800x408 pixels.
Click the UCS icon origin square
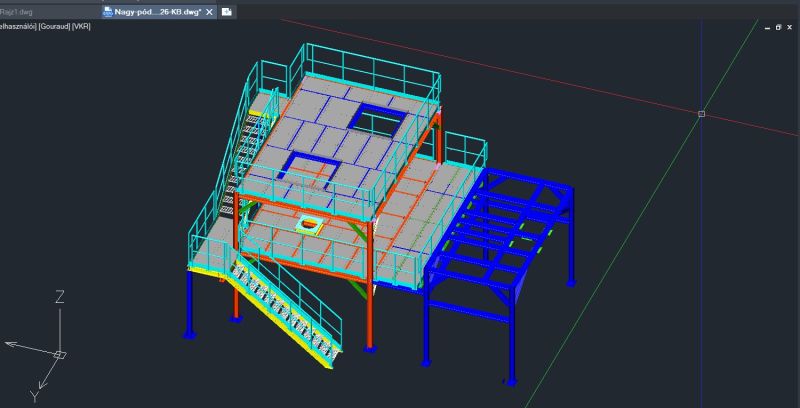(x=60, y=354)
